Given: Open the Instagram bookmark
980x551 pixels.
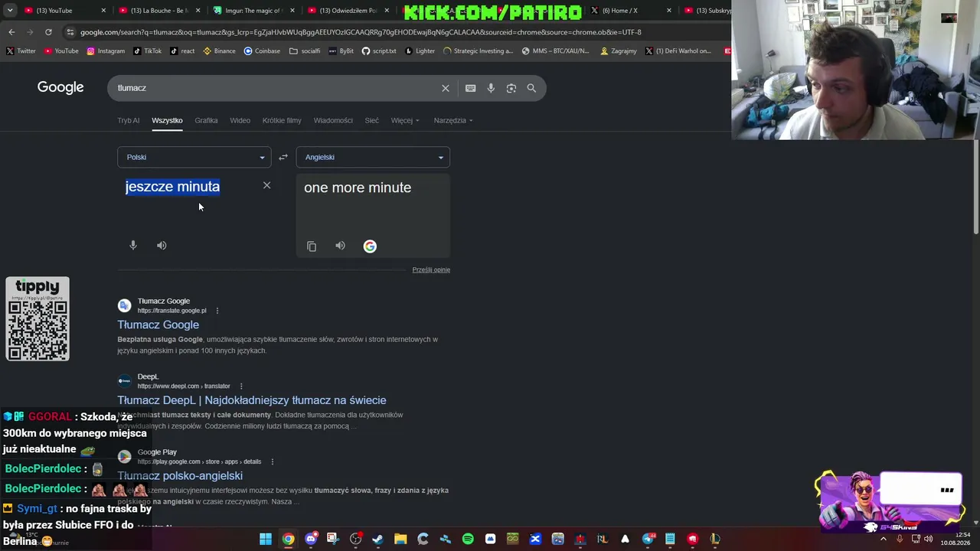Looking at the screenshot, I should tap(106, 51).
